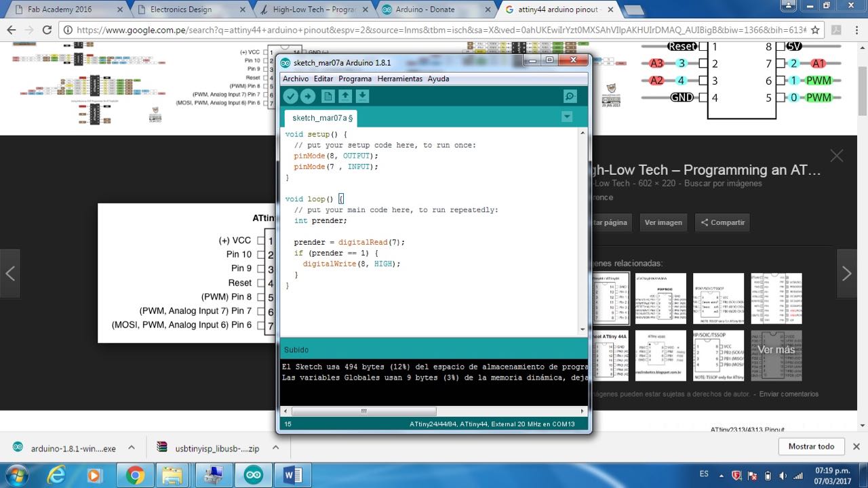This screenshot has height=488, width=868.
Task: Open the Archivo menu in Arduino
Action: [296, 79]
